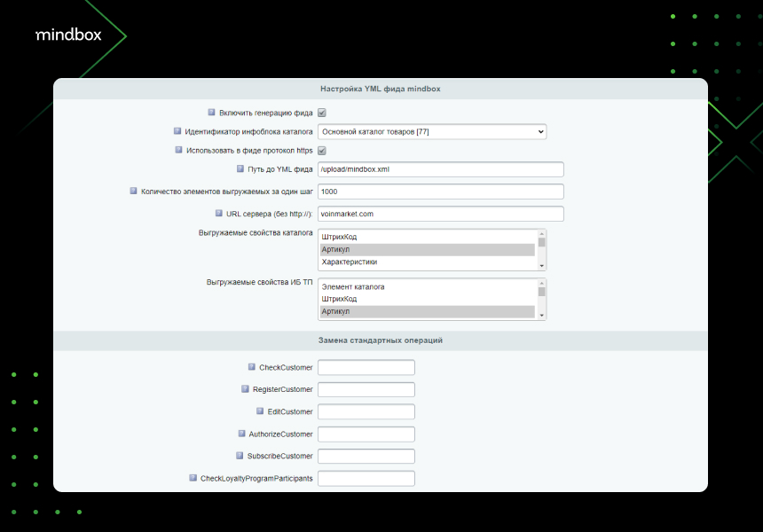The image size is (763, 532).
Task: Click the EditCustomer input field
Action: 366,411
